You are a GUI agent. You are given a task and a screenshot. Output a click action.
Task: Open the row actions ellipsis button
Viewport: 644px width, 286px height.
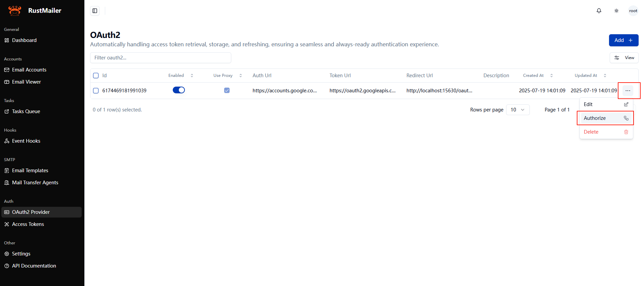click(x=628, y=91)
